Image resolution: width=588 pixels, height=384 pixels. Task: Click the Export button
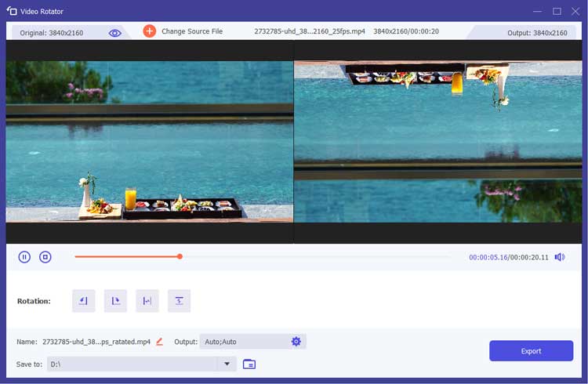click(x=531, y=351)
